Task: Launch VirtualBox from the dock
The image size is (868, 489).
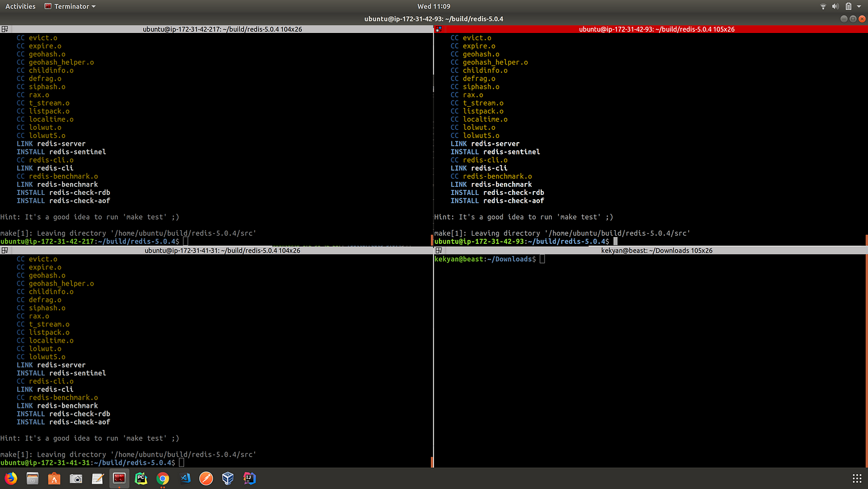Action: (228, 478)
